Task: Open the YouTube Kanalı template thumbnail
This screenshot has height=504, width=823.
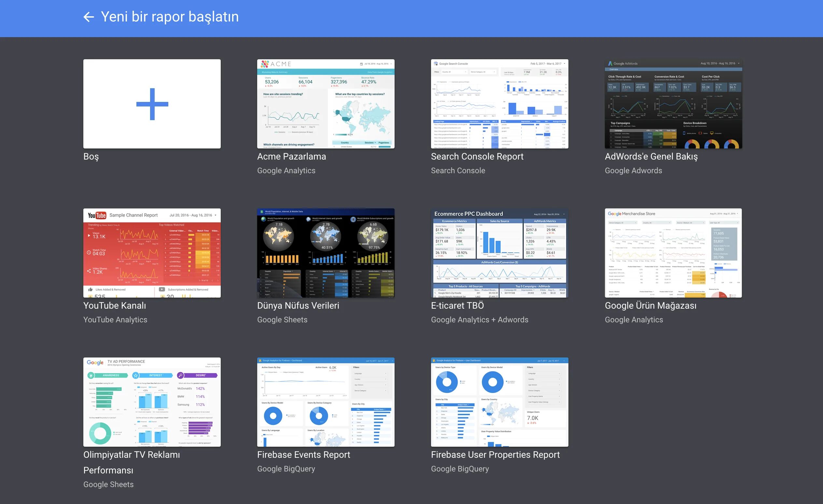Action: 152,253
